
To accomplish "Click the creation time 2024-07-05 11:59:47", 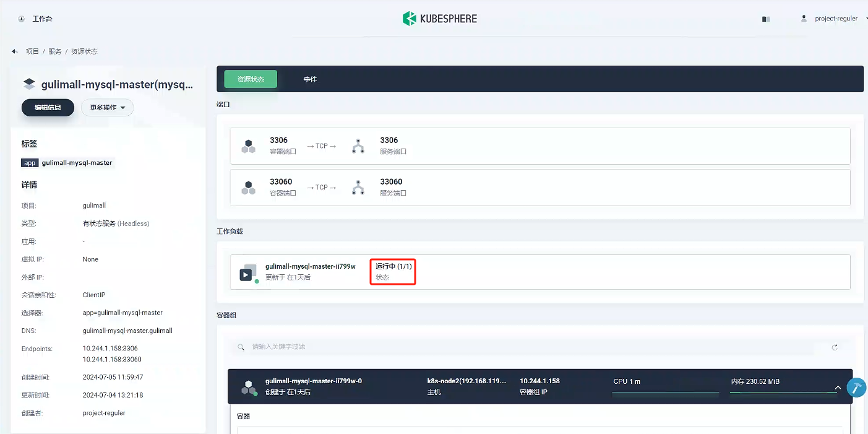I will (x=113, y=377).
